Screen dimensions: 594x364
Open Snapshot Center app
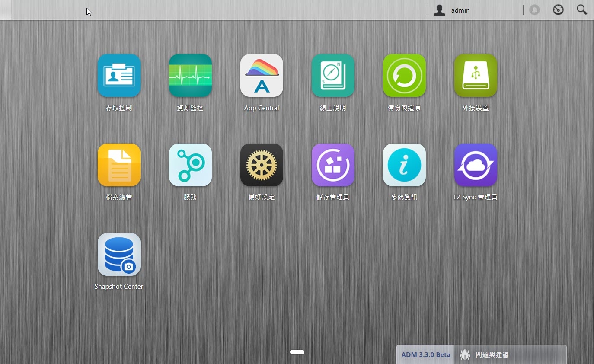[119, 255]
